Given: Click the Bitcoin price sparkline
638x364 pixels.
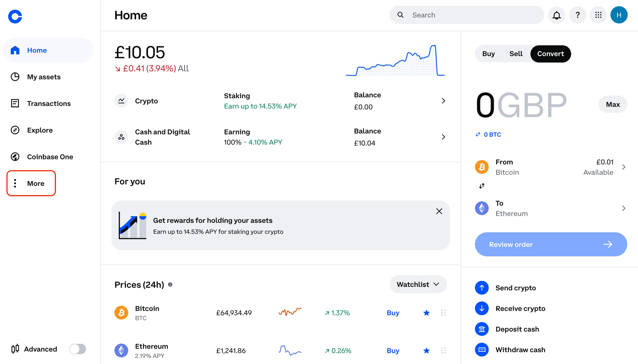Looking at the screenshot, I should (290, 312).
